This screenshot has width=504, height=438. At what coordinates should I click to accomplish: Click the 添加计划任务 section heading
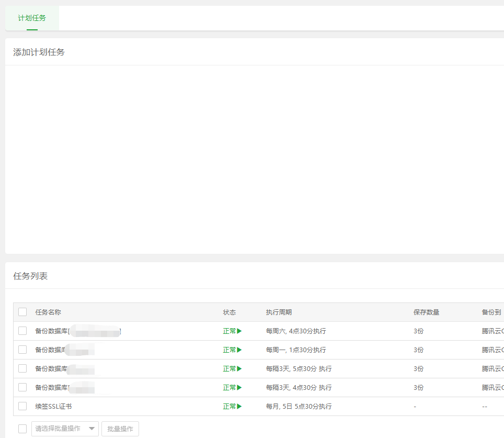39,52
